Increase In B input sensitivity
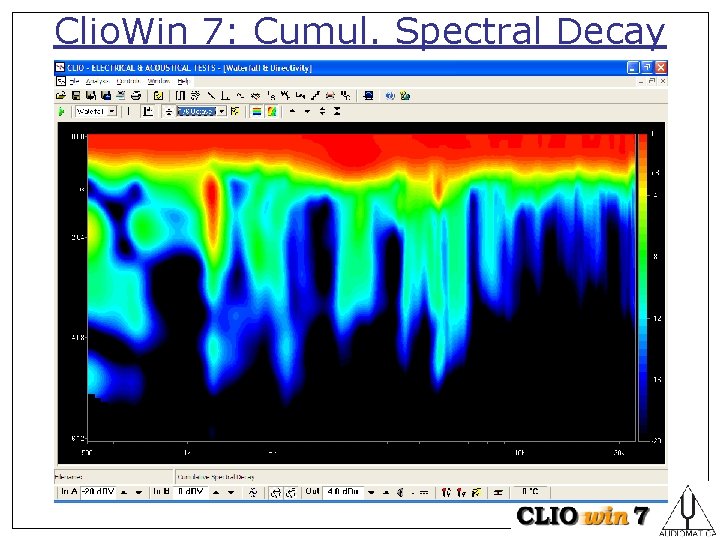 pos(216,492)
